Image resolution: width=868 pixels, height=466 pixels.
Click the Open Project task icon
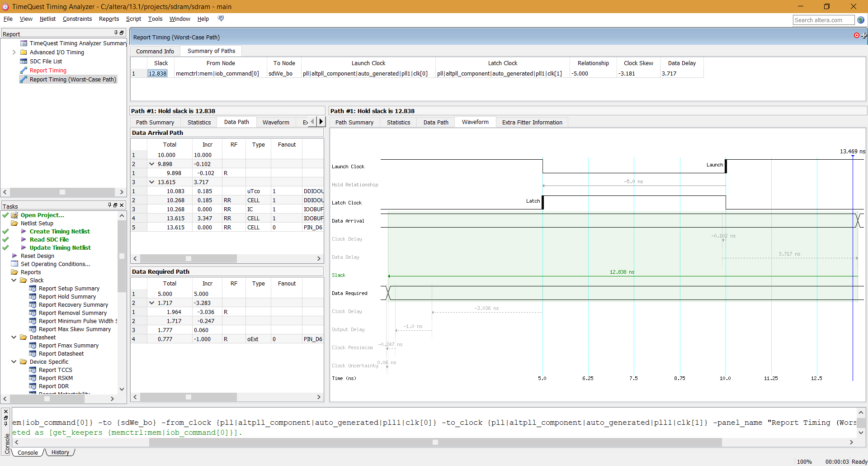[14, 215]
